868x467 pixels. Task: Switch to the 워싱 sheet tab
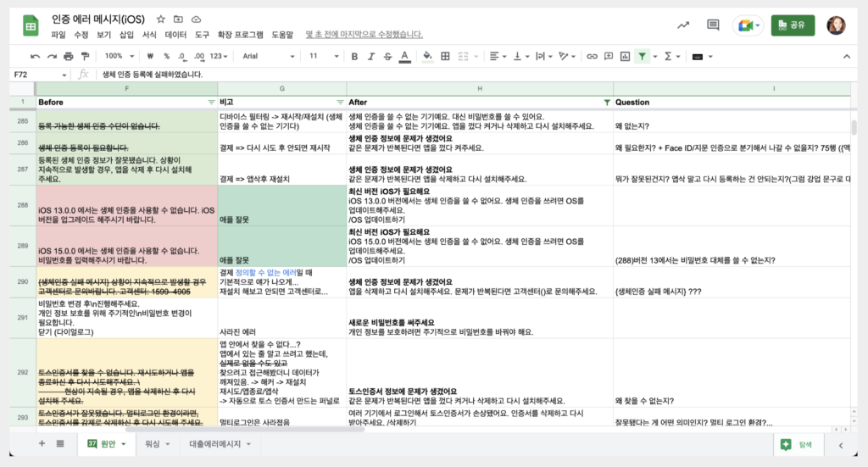[157, 444]
